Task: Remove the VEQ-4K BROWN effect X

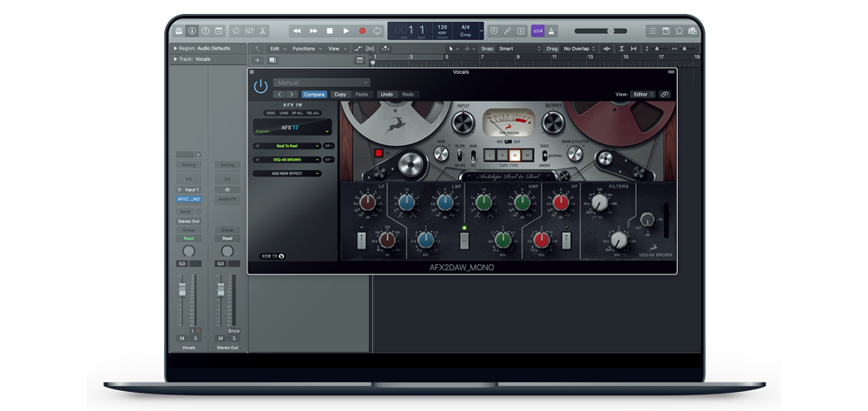Action: click(256, 160)
